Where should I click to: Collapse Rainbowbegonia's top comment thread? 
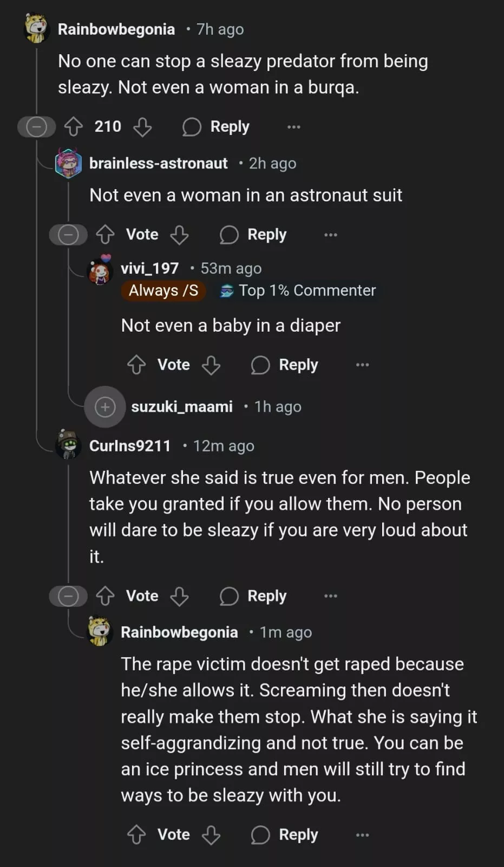pos(37,127)
